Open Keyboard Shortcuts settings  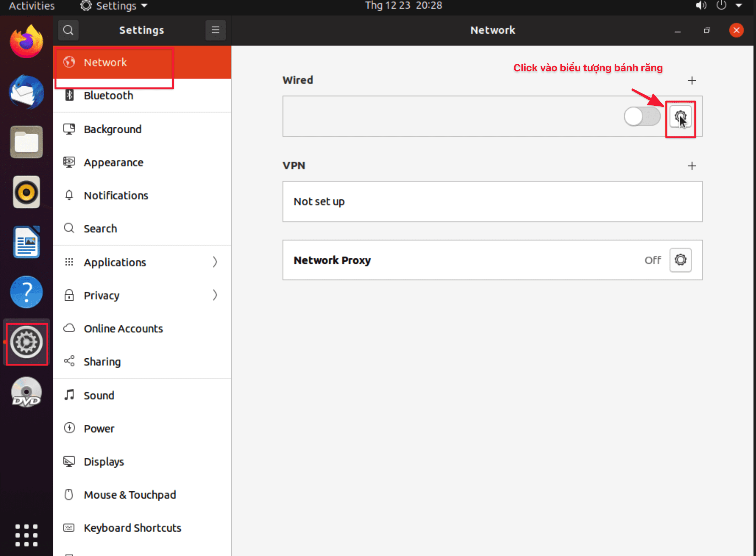coord(132,528)
